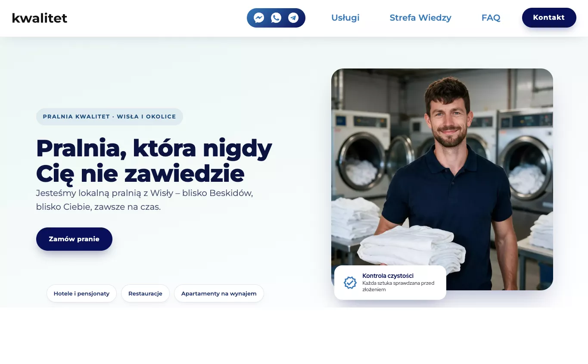The width and height of the screenshot is (588, 364).
Task: Select the Hotele i pensjonaty chip
Action: (x=81, y=293)
